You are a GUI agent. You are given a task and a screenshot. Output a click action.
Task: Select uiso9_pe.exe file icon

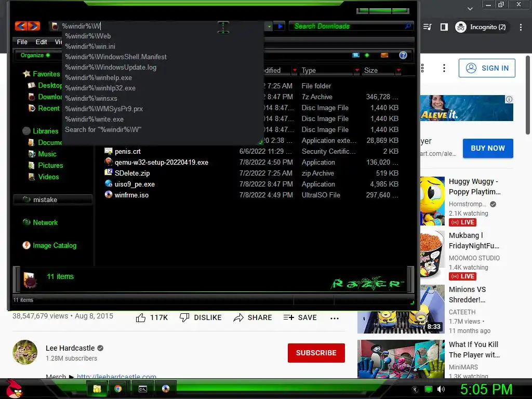pos(108,183)
